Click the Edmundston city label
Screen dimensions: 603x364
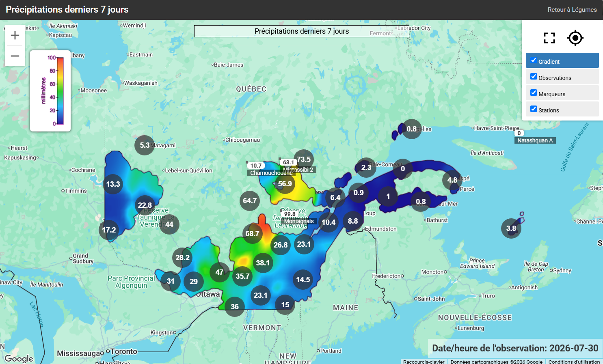click(x=380, y=229)
